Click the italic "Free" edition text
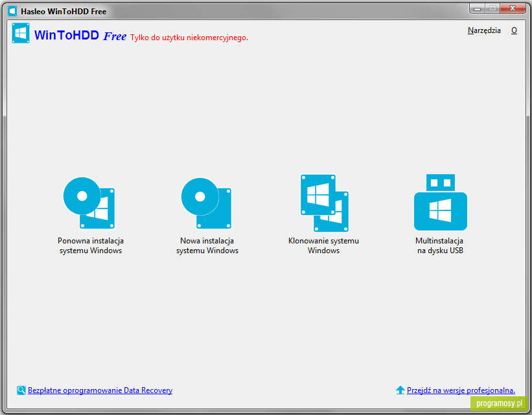Image resolution: width=532 pixels, height=415 pixels. click(x=115, y=36)
